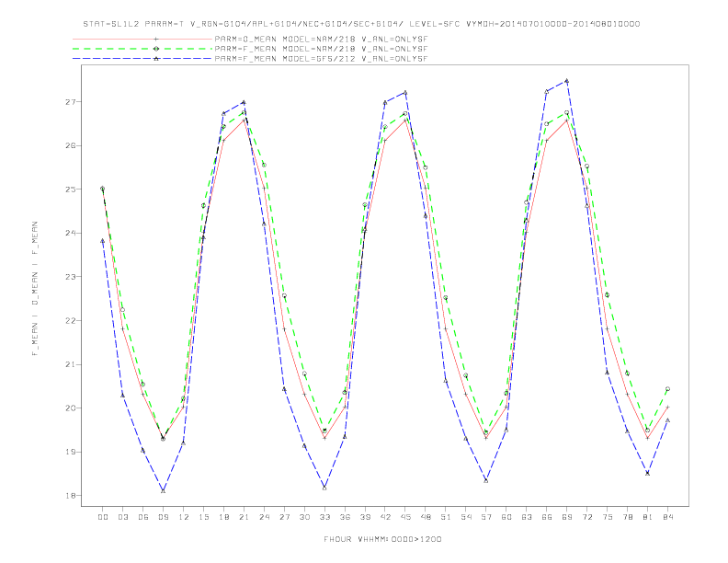Click the chart title line starting STAT=SL1L2
Viewport: 728px width, 563px height.
click(361, 24)
